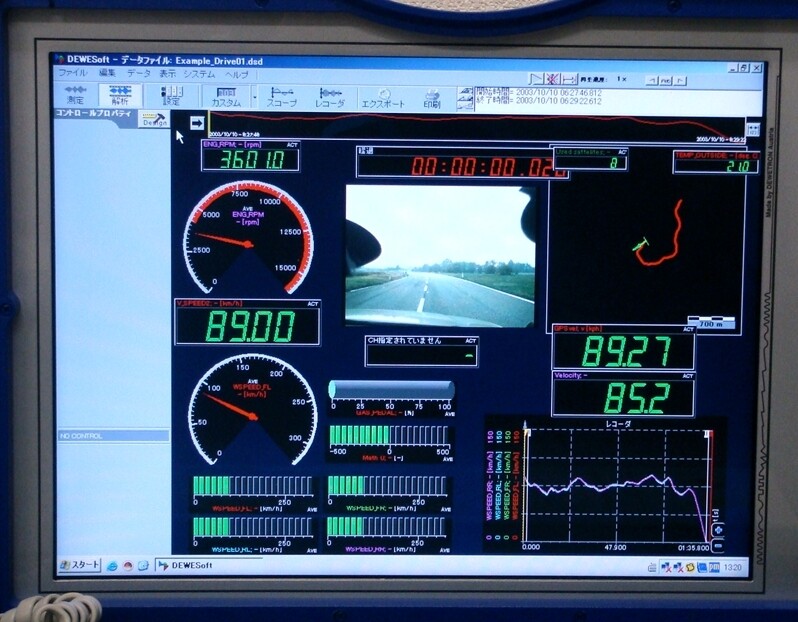Viewport: 798px width, 622px height.
Task: Select the V_SPEED2 digital meter 89.00
Action: tap(247, 323)
